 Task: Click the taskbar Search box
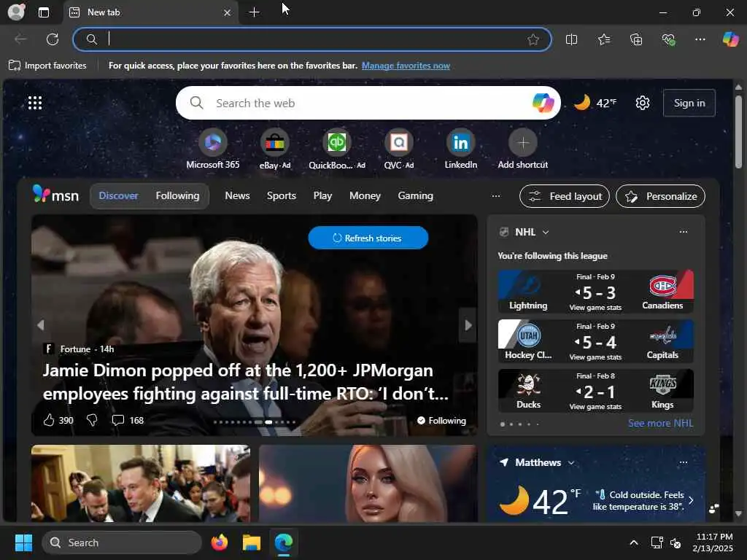tap(122, 542)
